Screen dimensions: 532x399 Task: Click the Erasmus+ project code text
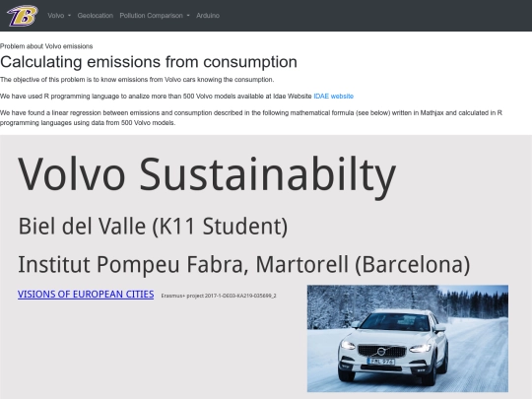pos(219,296)
